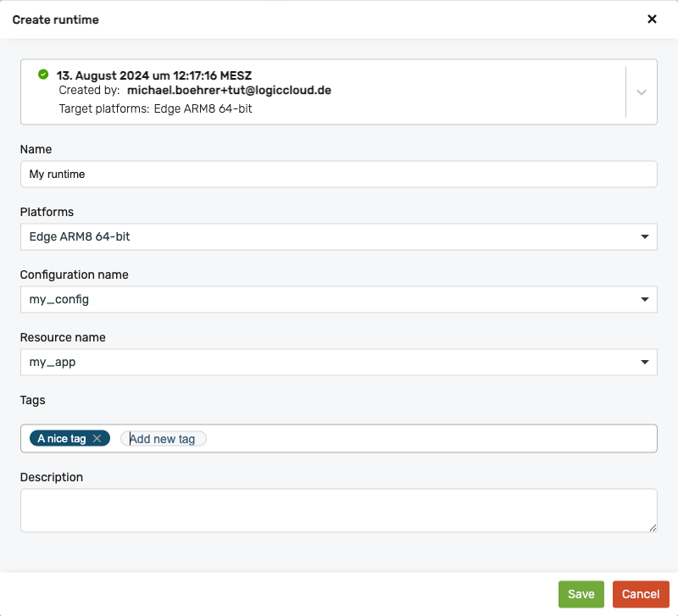This screenshot has height=616, width=678.
Task: Click the 'Edge ARM8 64-bit' platform value
Action: click(80, 237)
